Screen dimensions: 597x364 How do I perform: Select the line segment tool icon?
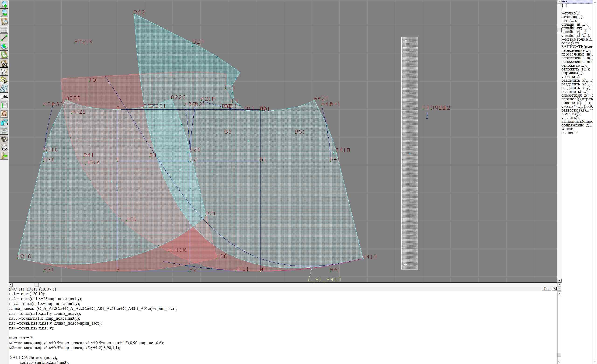pyautogui.click(x=4, y=38)
